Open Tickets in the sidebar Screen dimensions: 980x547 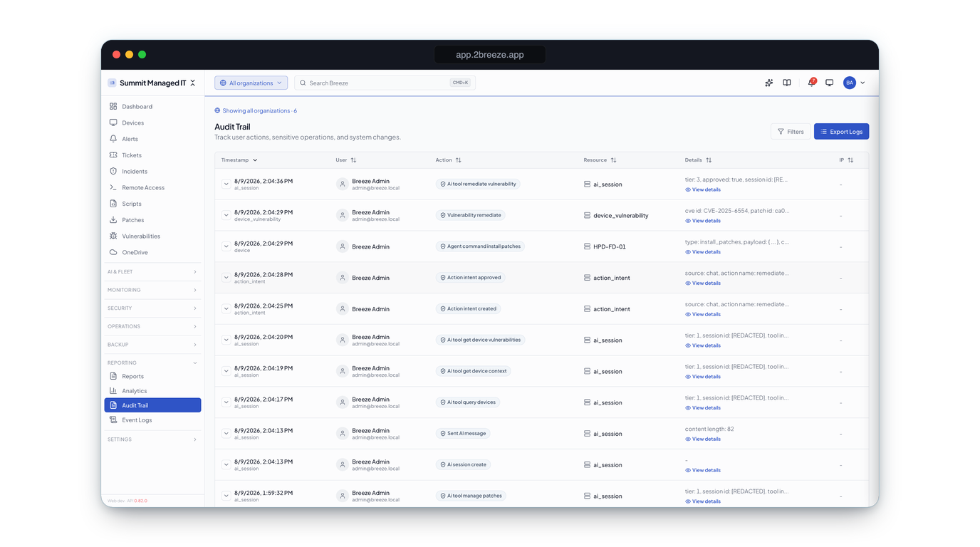tap(152, 155)
